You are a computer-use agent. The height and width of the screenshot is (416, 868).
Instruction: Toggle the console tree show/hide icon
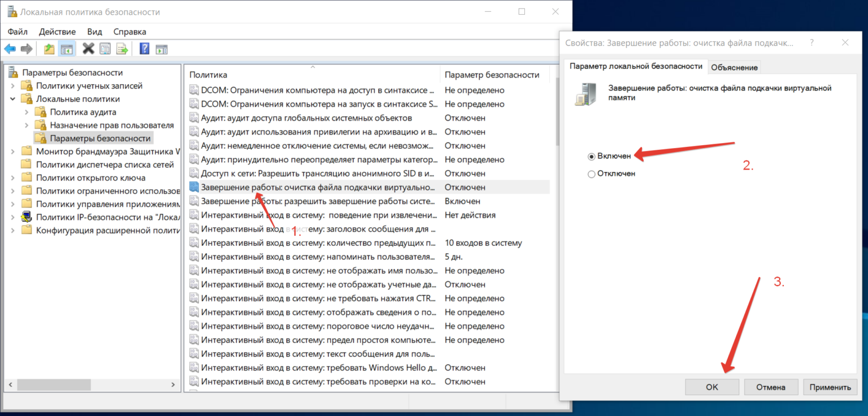pyautogui.click(x=67, y=49)
